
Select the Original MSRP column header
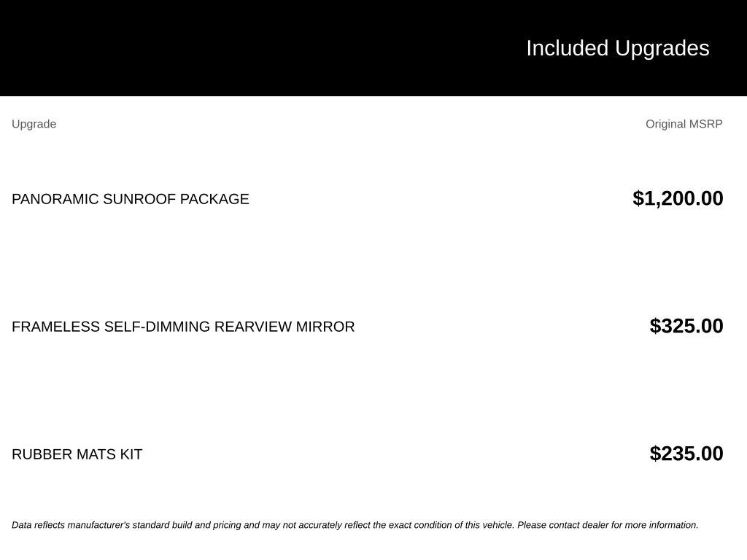(x=684, y=124)
